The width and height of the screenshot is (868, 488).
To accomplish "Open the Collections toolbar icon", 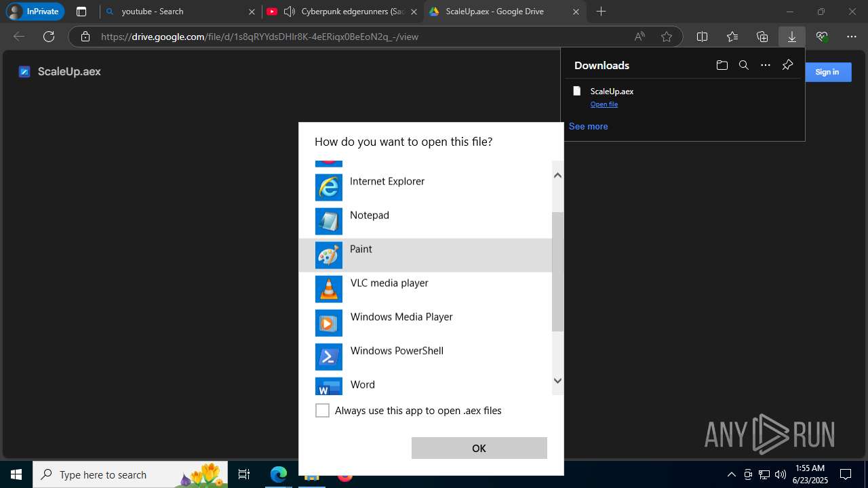I will tap(762, 37).
